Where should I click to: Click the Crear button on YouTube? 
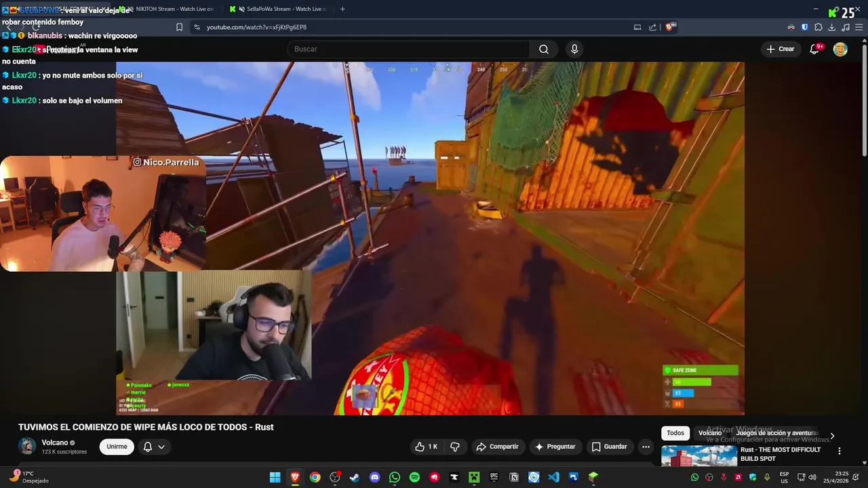click(x=780, y=49)
